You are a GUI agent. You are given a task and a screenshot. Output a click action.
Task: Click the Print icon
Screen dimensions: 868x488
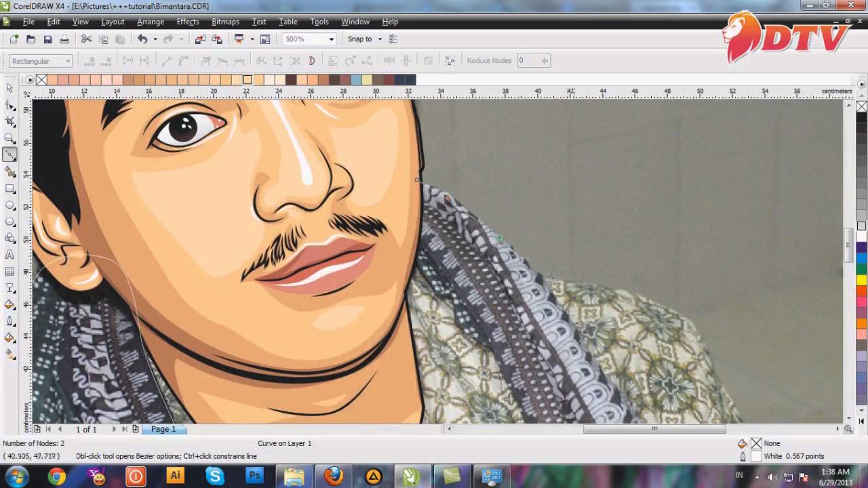click(64, 39)
